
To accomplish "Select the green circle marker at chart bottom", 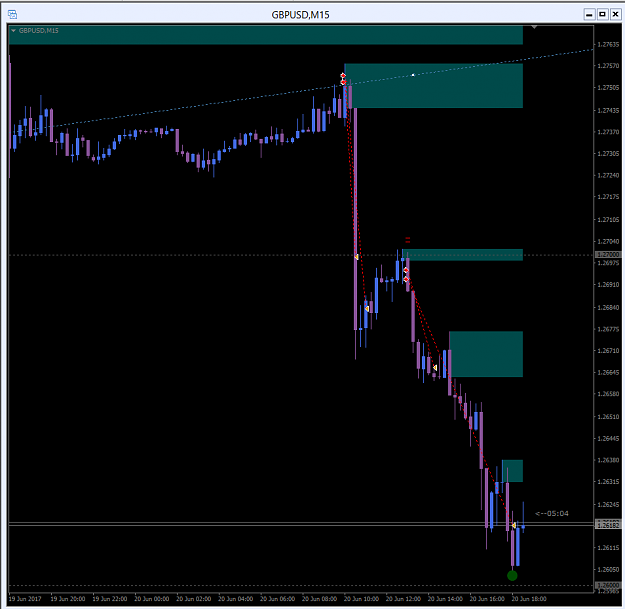I will point(512,576).
